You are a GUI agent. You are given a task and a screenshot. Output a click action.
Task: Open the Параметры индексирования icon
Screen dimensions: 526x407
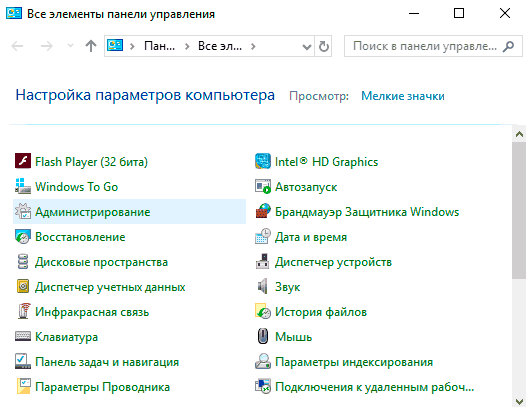click(x=263, y=362)
